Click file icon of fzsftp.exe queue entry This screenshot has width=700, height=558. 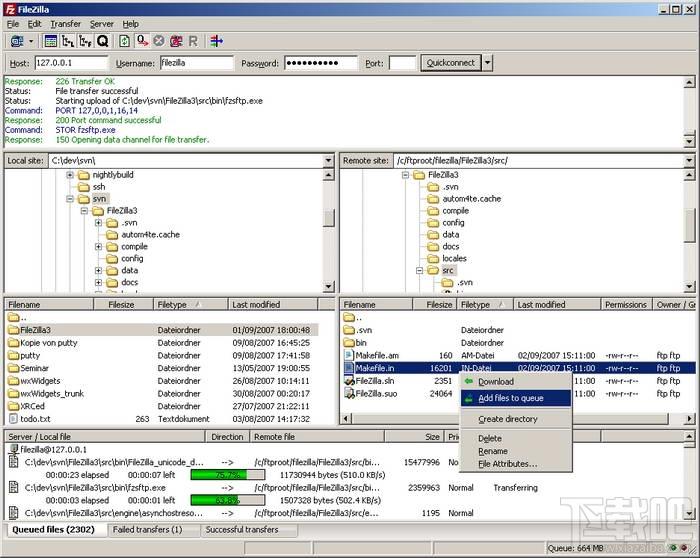click(14, 487)
